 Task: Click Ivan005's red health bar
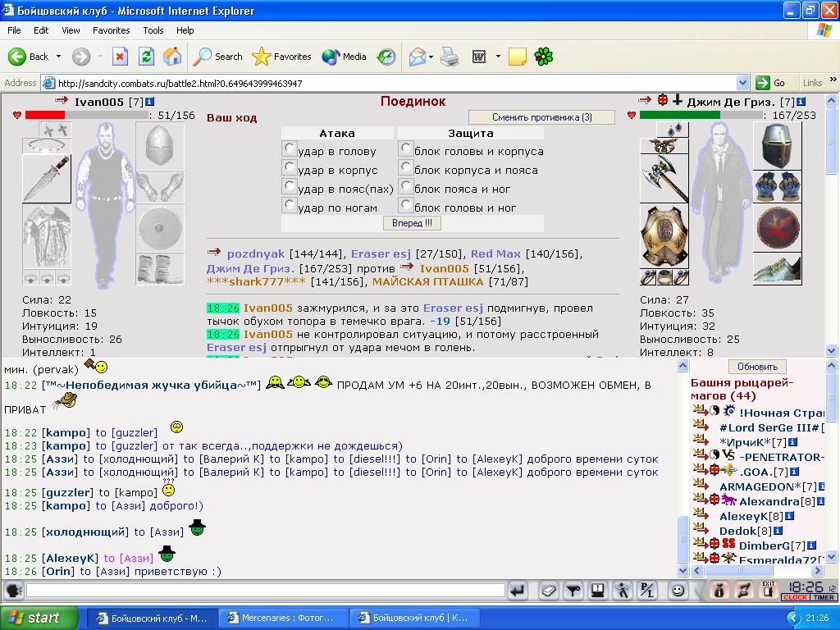45,115
